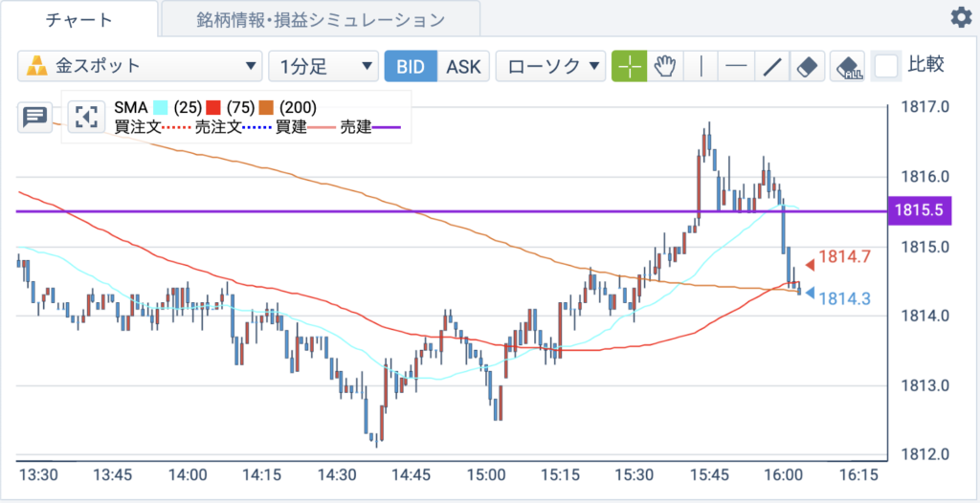Open the 金スポット instrument dropdown
The width and height of the screenshot is (980, 503).
(x=140, y=66)
